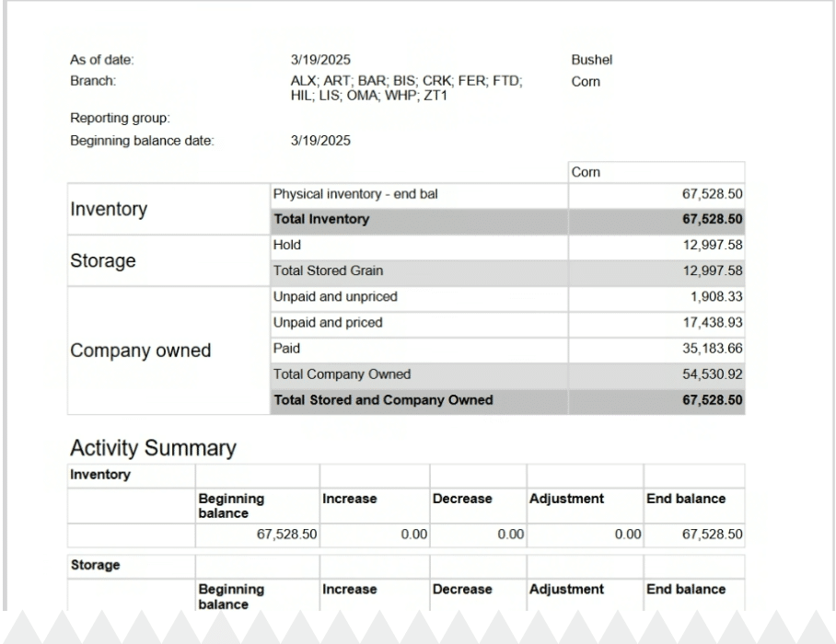Click the As of date value 3/19/2025

point(320,60)
